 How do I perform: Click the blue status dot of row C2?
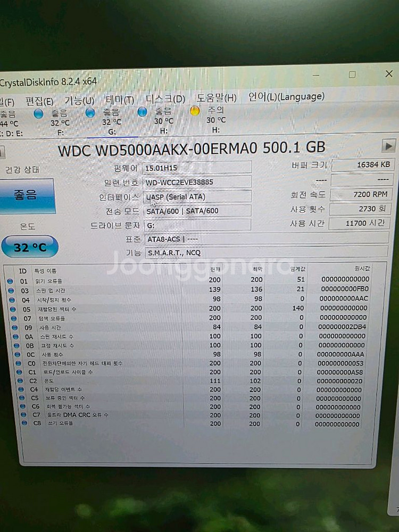(x=20, y=381)
